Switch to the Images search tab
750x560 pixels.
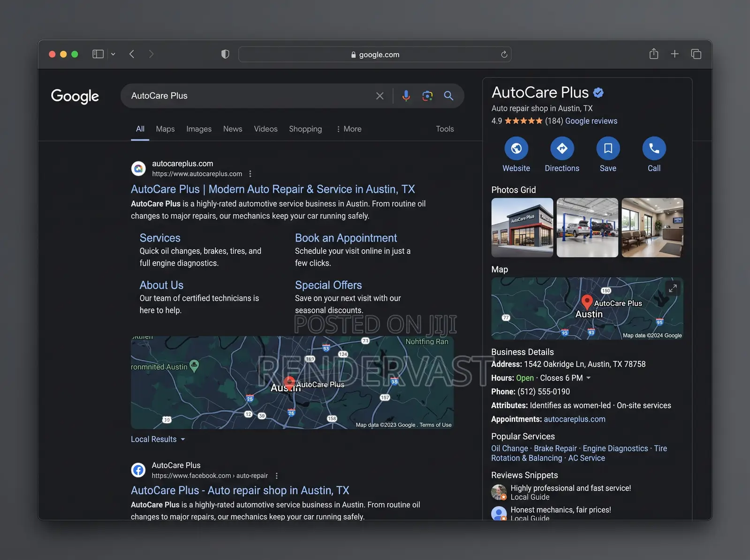click(x=199, y=129)
